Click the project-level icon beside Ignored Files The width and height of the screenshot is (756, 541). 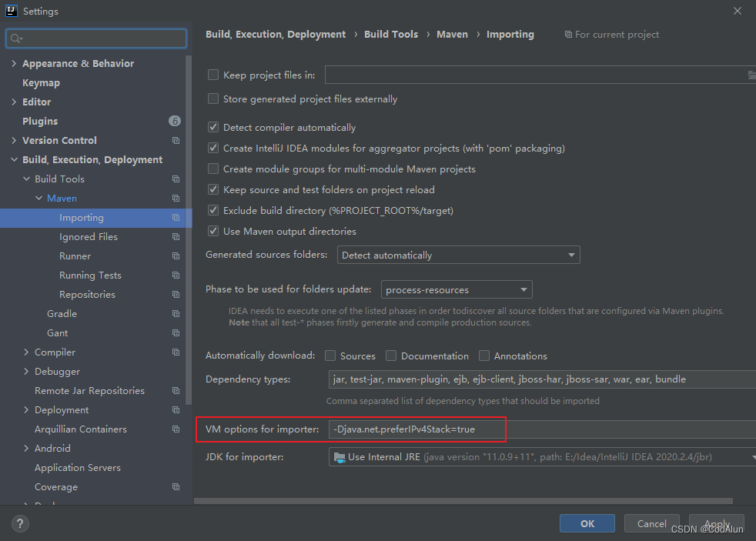pos(176,237)
